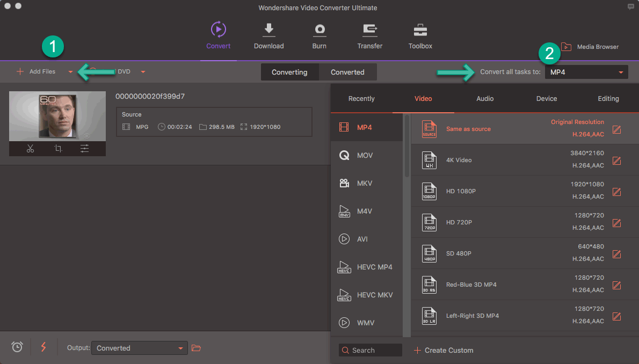Select the HEVC MP4 format

pos(367,267)
